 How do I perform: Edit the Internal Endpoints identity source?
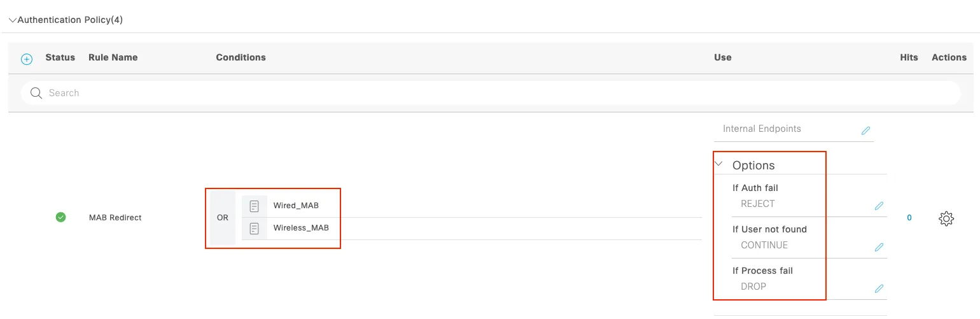click(865, 131)
